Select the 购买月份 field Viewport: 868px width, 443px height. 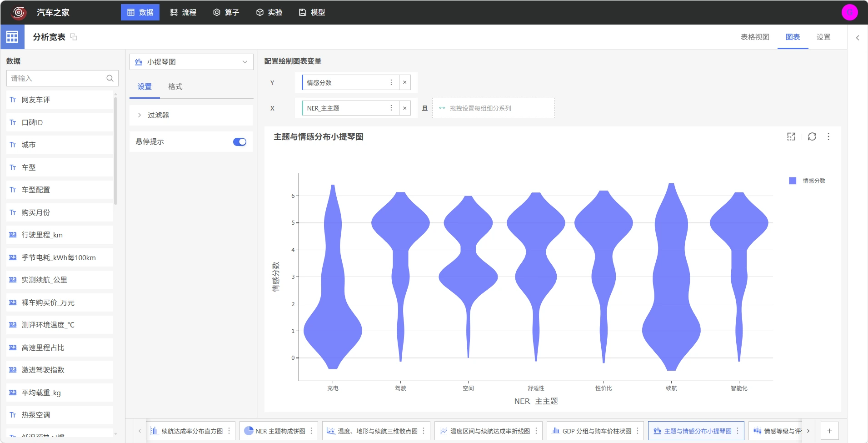[x=60, y=212]
